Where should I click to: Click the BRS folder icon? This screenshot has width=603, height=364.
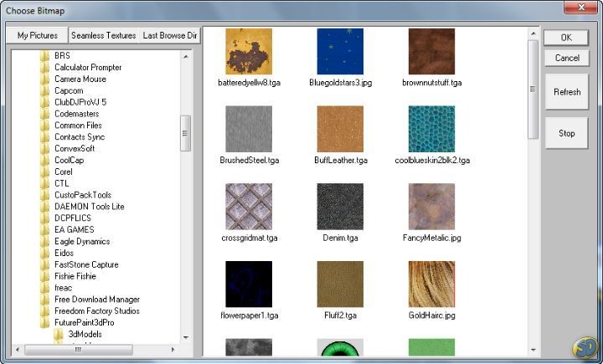click(x=44, y=56)
